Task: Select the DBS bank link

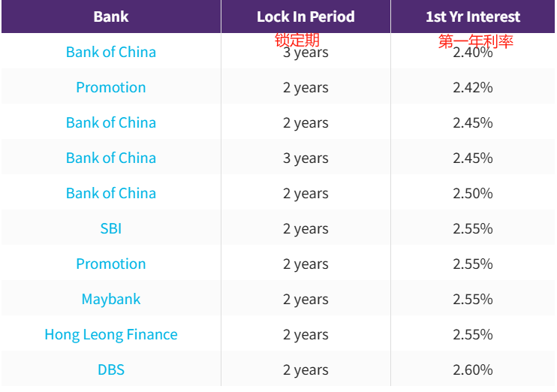Action: pyautogui.click(x=111, y=369)
